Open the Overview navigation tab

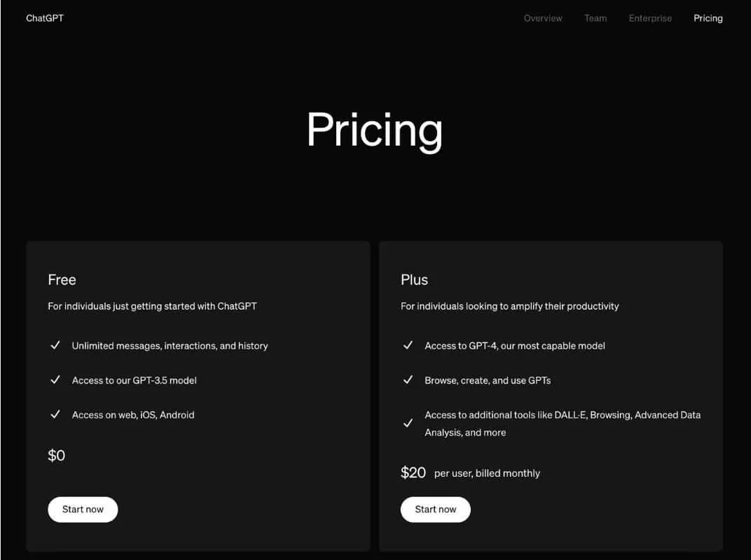[x=543, y=18]
